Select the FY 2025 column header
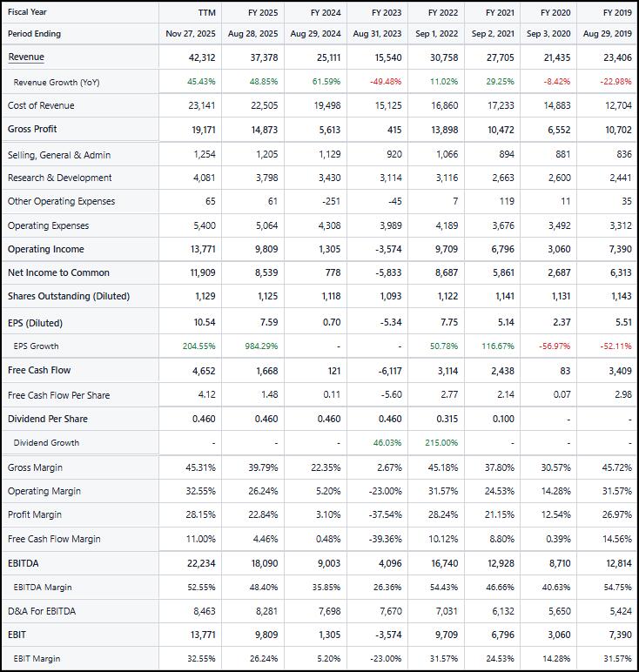This screenshot has width=639, height=672. pyautogui.click(x=262, y=12)
